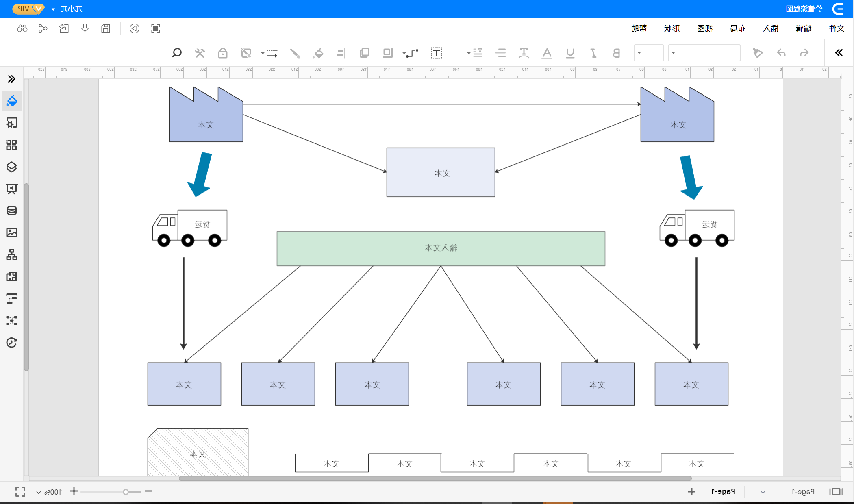854x504 pixels.
Task: Click the magnifier search icon in format toolbar
Action: 177,53
